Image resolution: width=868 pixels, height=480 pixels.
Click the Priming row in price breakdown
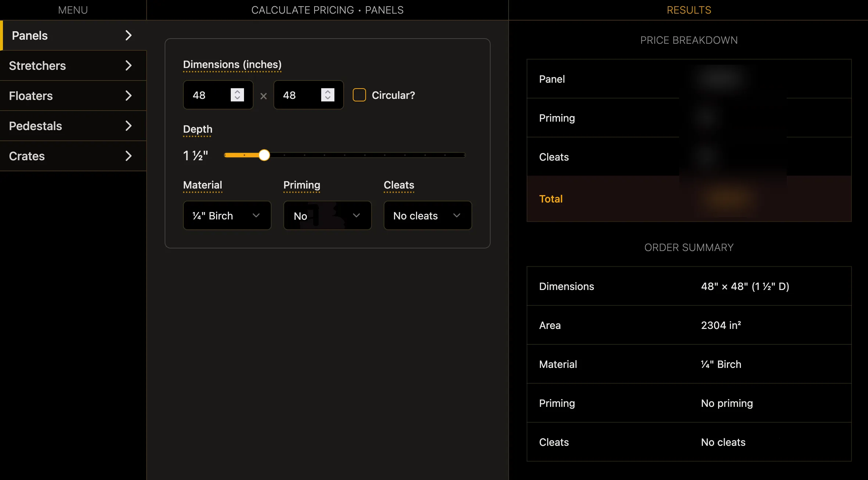tap(689, 118)
